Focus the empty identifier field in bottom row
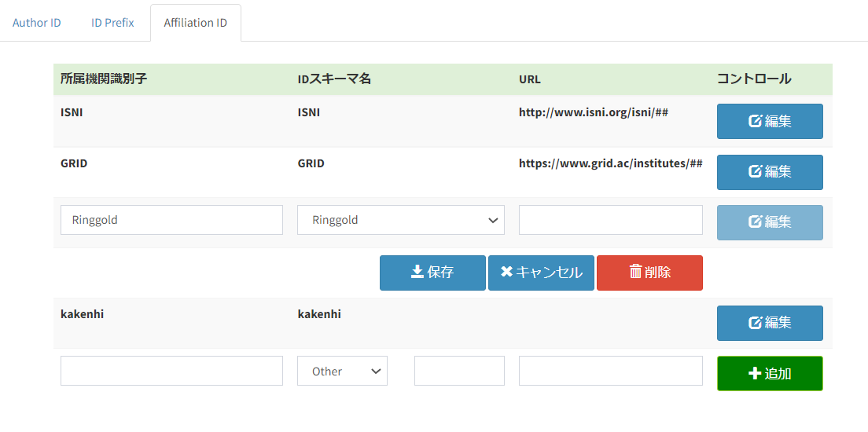The width and height of the screenshot is (868, 432). 171,371
